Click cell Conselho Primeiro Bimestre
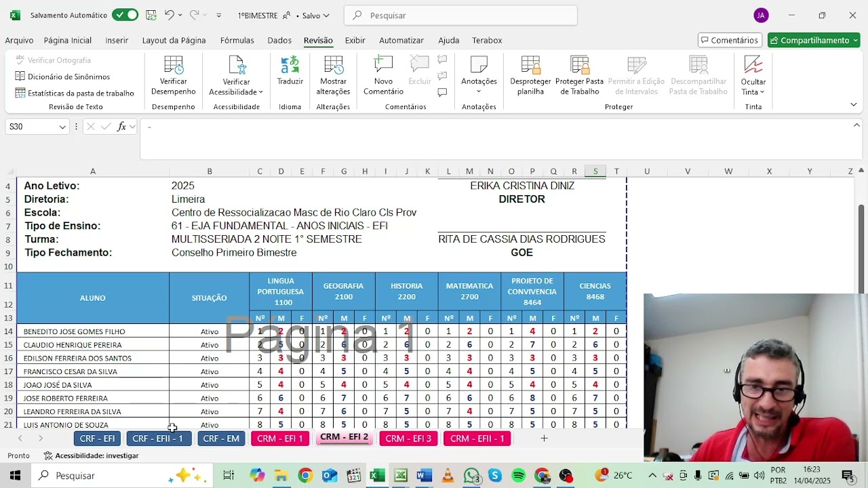The image size is (868, 488). coord(234,253)
